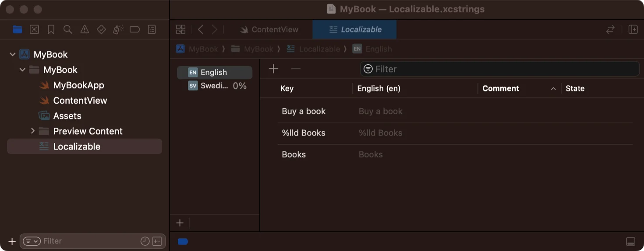The height and width of the screenshot is (251, 644).
Task: Toggle the debug area panel button
Action: 630,241
